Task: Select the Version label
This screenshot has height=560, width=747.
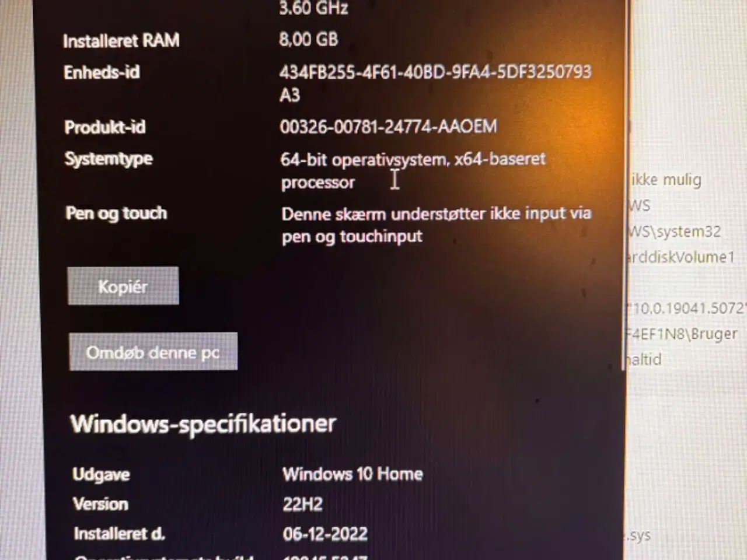Action: coord(100,504)
